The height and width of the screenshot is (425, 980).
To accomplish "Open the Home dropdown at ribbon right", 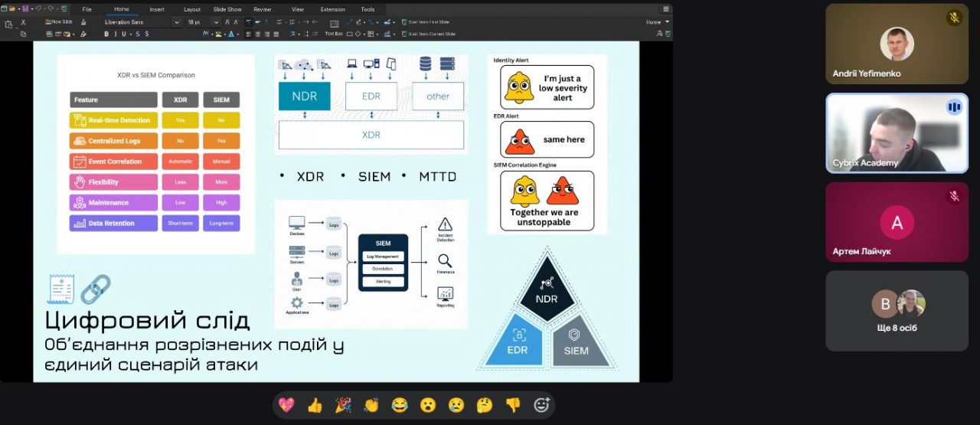I will [x=657, y=22].
